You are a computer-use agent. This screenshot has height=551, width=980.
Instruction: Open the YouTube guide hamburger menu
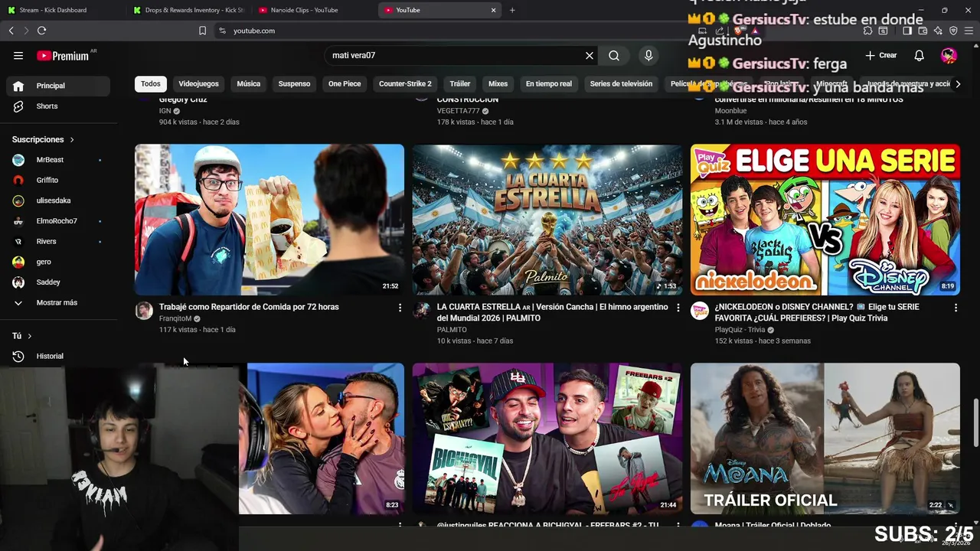[x=18, y=56]
